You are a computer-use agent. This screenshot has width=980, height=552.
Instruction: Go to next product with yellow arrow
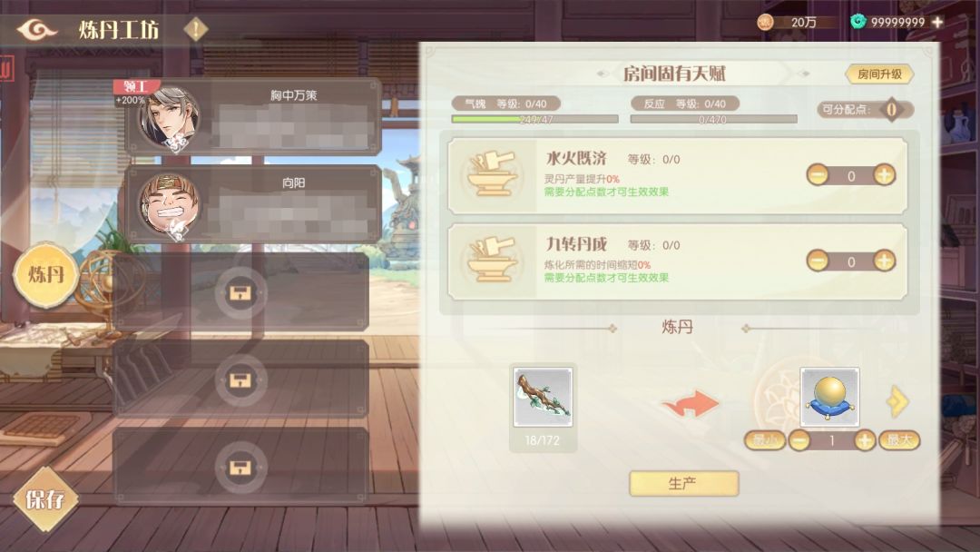click(897, 401)
